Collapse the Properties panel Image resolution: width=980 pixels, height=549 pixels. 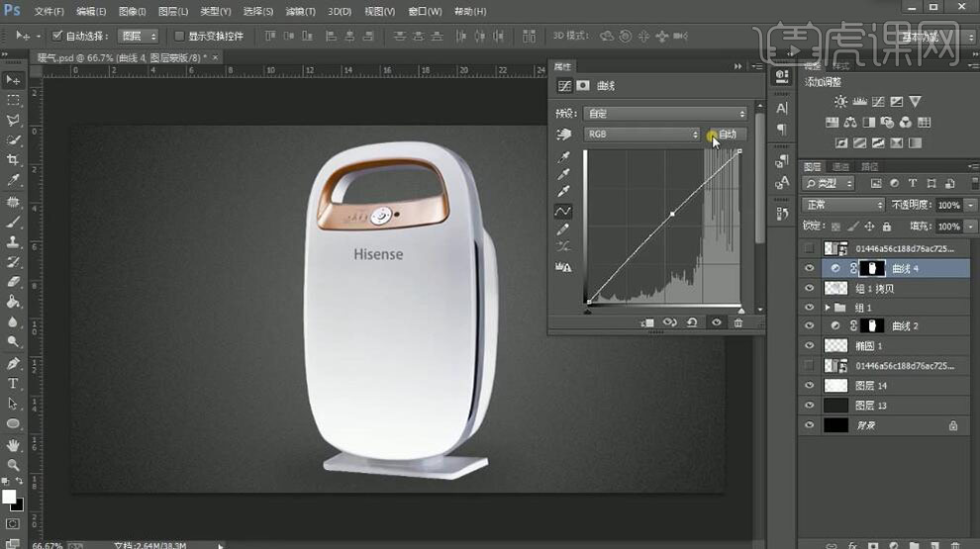pos(738,66)
